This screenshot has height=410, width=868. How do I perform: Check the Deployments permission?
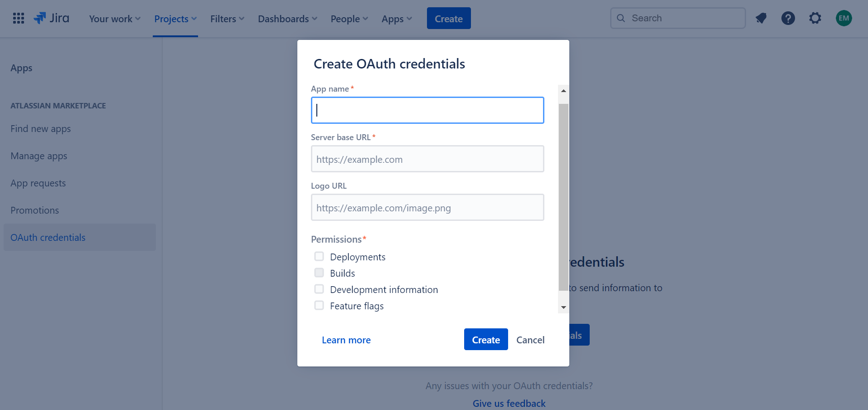click(319, 256)
